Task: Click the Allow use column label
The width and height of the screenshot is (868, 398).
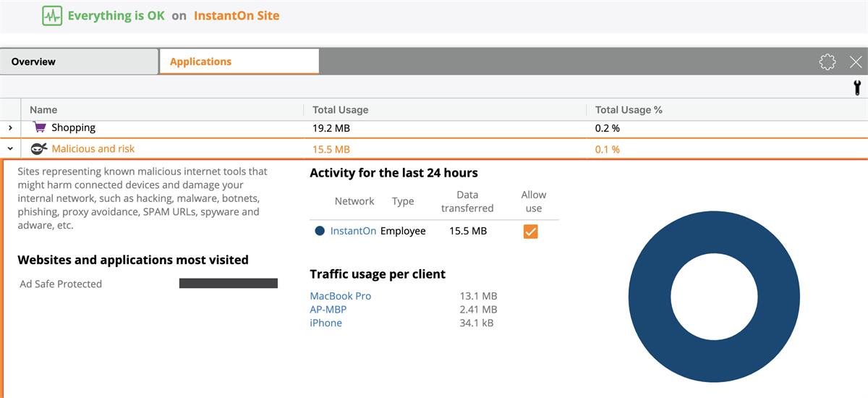Action: (x=534, y=201)
